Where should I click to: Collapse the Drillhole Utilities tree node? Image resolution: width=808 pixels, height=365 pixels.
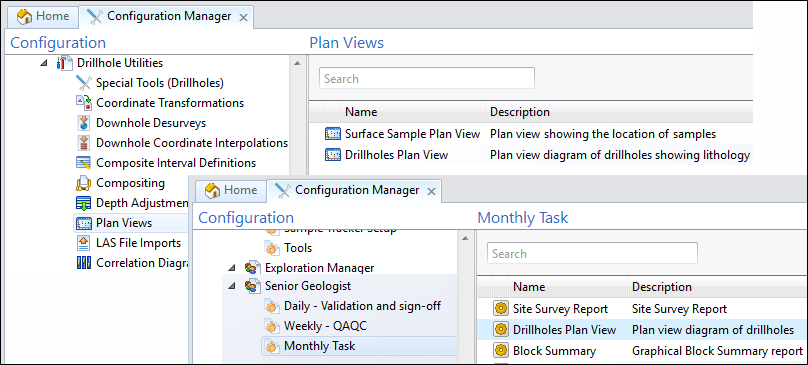pyautogui.click(x=43, y=63)
